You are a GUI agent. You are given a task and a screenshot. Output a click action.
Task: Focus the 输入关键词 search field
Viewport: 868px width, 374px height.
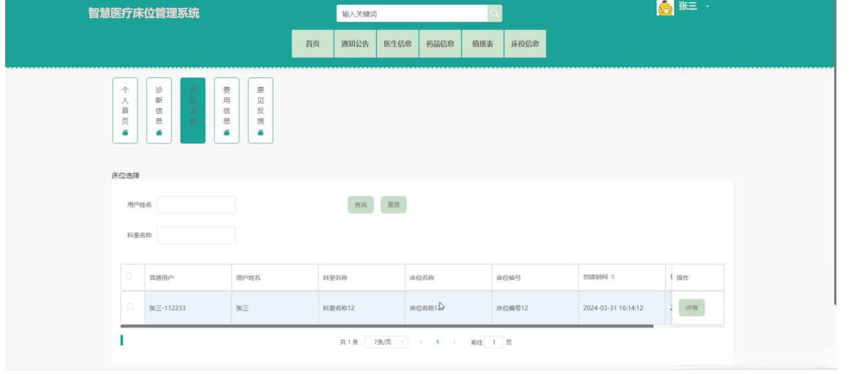(412, 14)
